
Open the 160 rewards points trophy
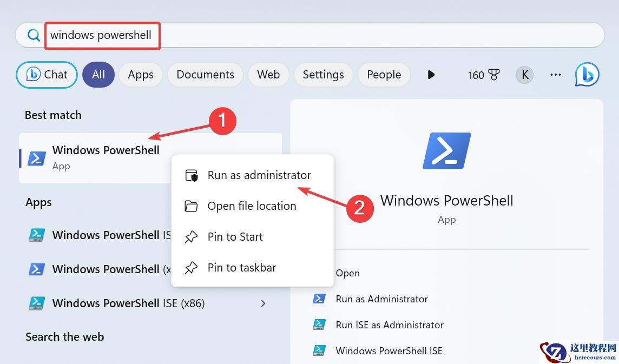(x=484, y=75)
